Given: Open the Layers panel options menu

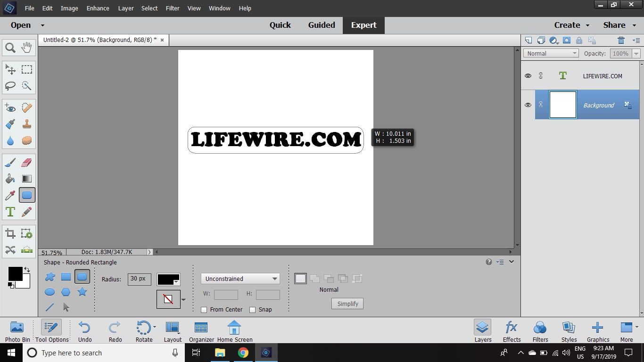Looking at the screenshot, I should (x=636, y=41).
